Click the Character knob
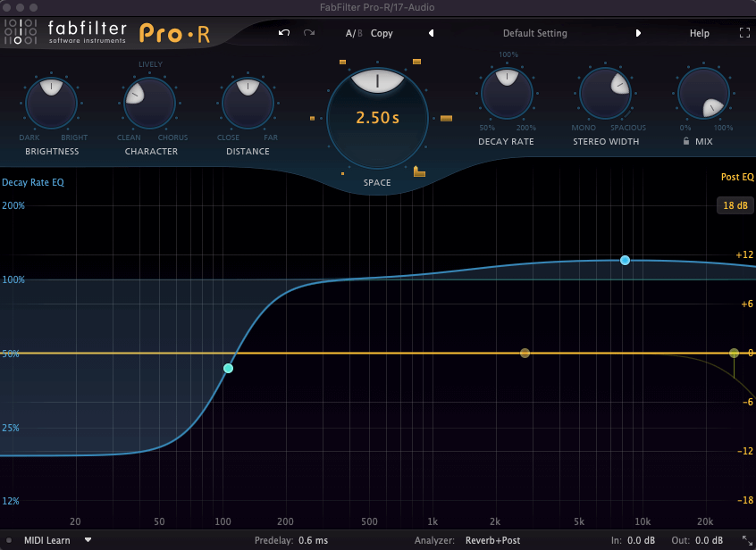Image resolution: width=756 pixels, height=550 pixels. (149, 103)
